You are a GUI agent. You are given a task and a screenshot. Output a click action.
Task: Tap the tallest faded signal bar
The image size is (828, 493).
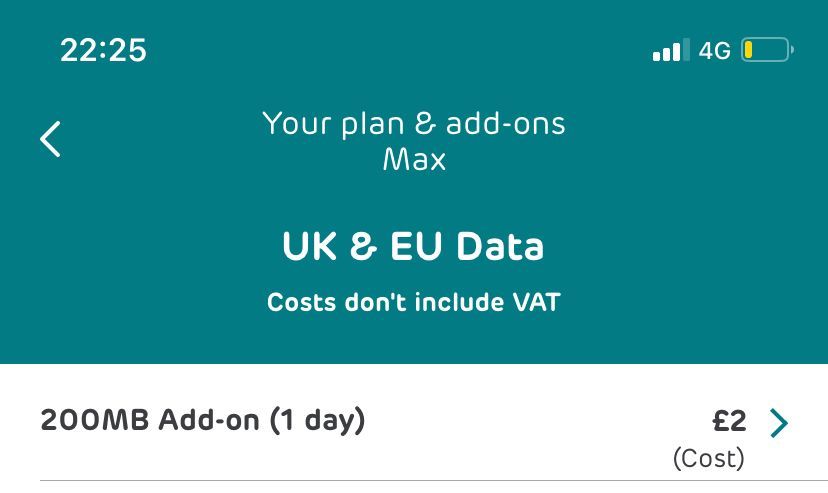pyautogui.click(x=686, y=50)
